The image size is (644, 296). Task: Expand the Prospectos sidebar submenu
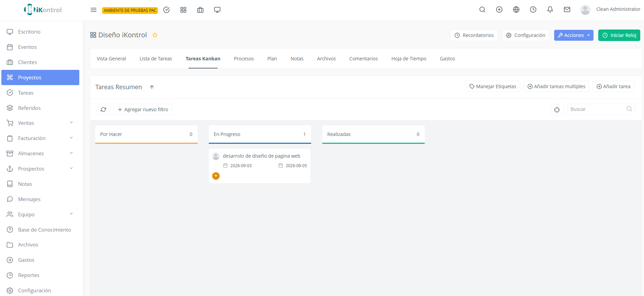[71, 169]
